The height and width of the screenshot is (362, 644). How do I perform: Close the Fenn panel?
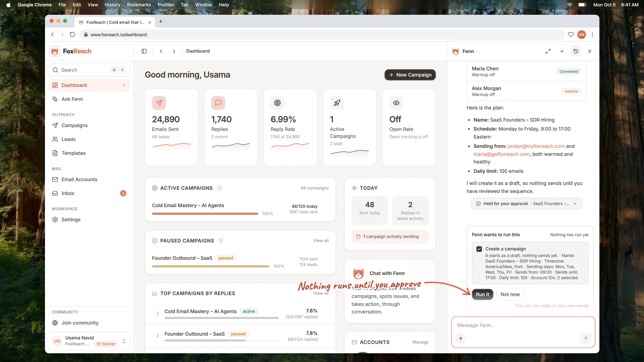tap(590, 51)
